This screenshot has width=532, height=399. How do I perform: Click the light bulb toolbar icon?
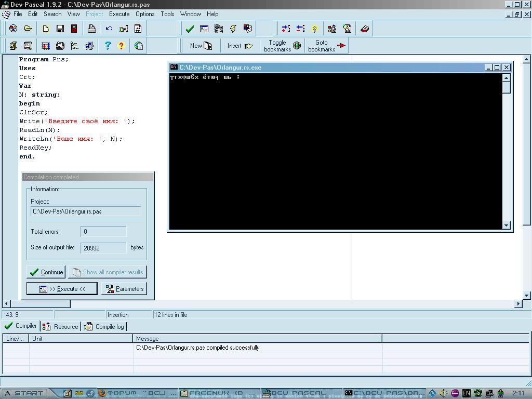(314, 29)
